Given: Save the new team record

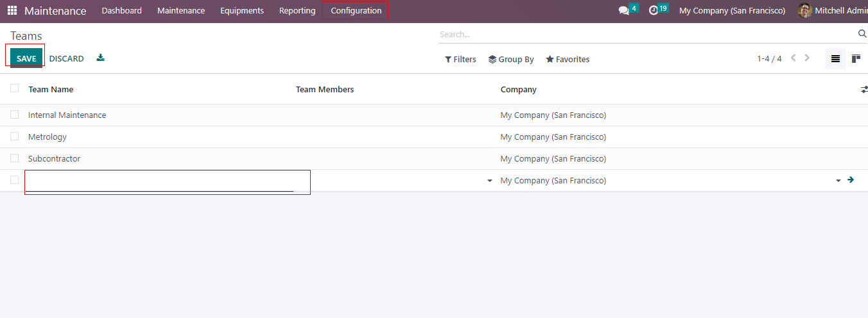Looking at the screenshot, I should [x=26, y=58].
